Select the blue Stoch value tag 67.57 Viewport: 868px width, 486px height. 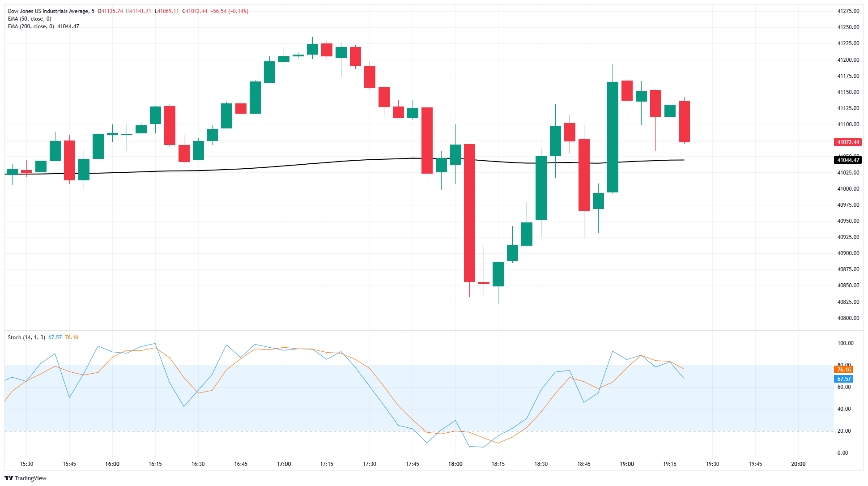click(x=843, y=379)
